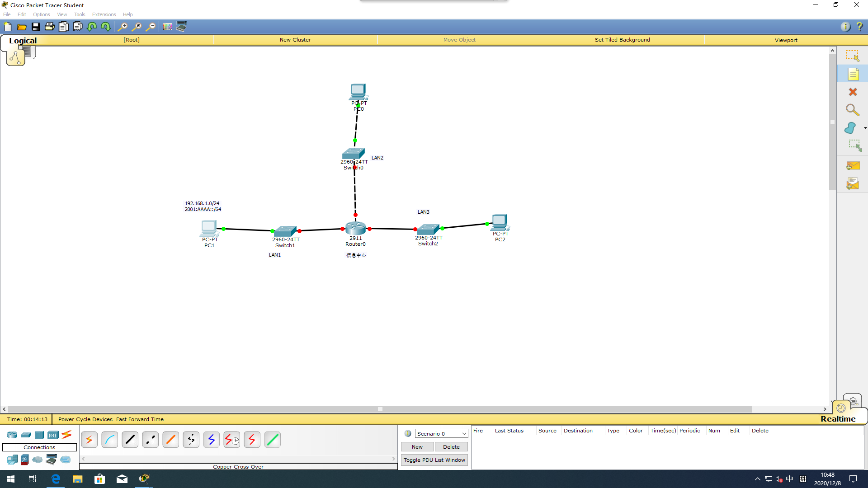The image size is (868, 488).
Task: Pick the Console cable connection
Action: pos(109,439)
